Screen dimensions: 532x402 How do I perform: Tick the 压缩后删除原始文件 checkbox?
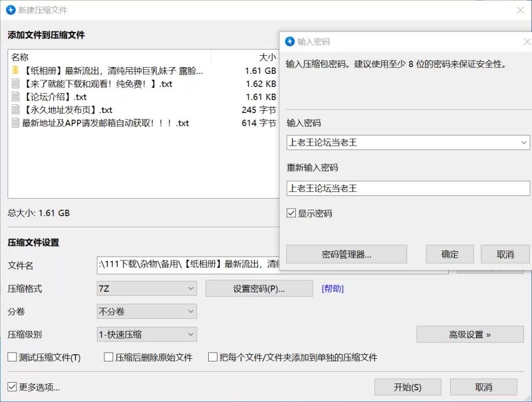coord(108,357)
